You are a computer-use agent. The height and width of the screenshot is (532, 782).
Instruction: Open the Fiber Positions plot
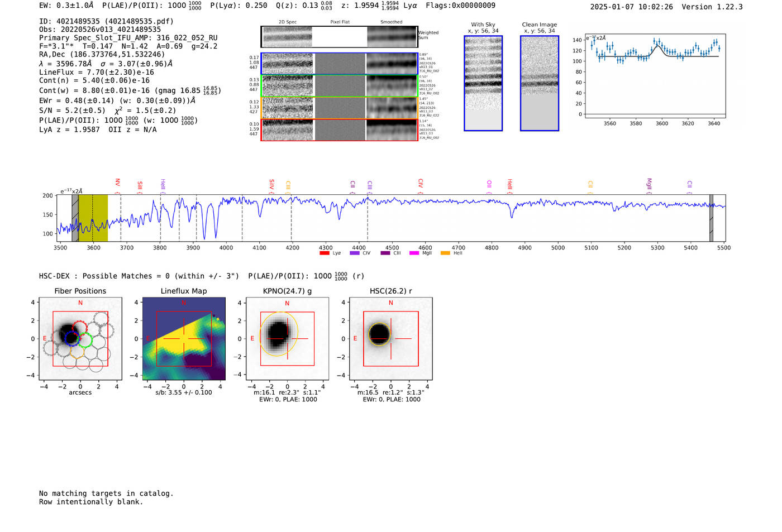coord(80,339)
